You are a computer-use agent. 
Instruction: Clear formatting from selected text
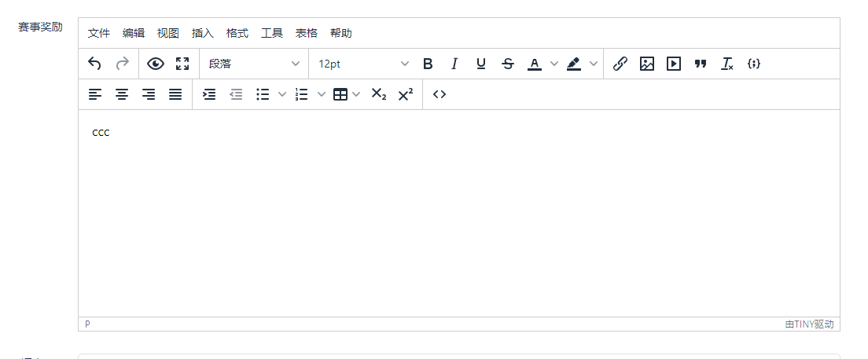coord(727,64)
